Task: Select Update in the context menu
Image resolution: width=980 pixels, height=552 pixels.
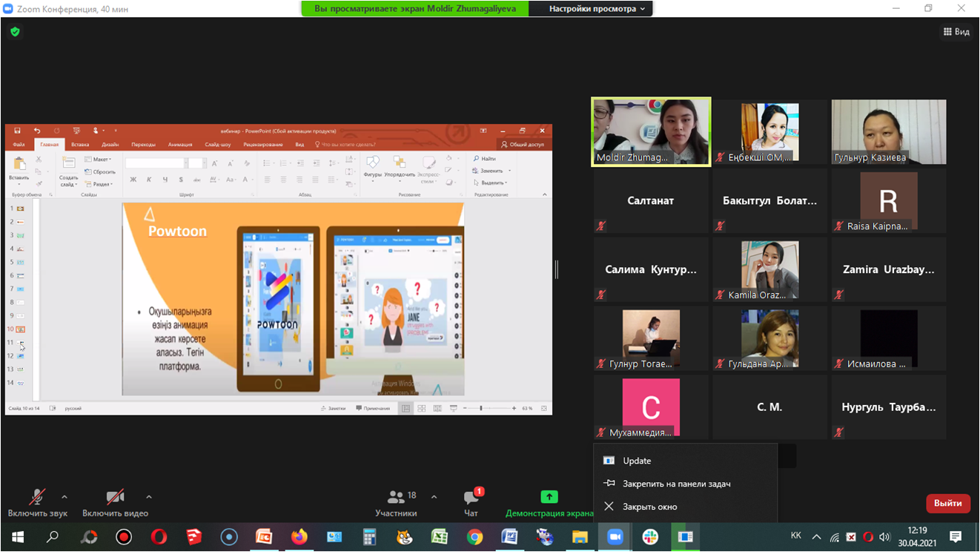Action: click(x=637, y=461)
